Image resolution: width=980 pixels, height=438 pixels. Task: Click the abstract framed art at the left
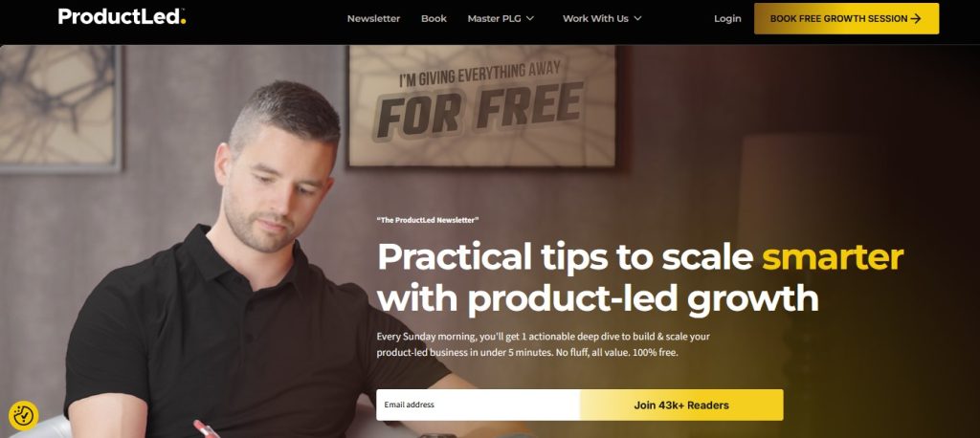60,108
